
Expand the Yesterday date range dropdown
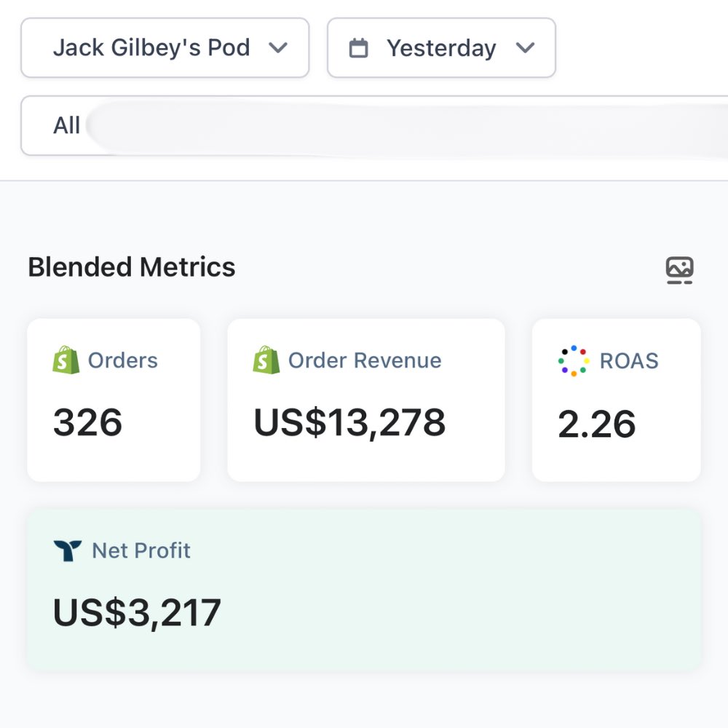pos(440,48)
